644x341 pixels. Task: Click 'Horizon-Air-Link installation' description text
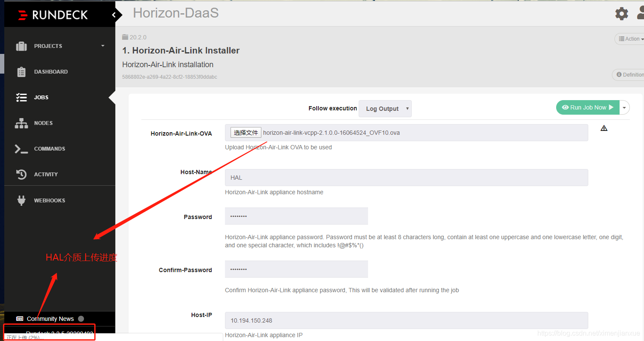pos(168,65)
